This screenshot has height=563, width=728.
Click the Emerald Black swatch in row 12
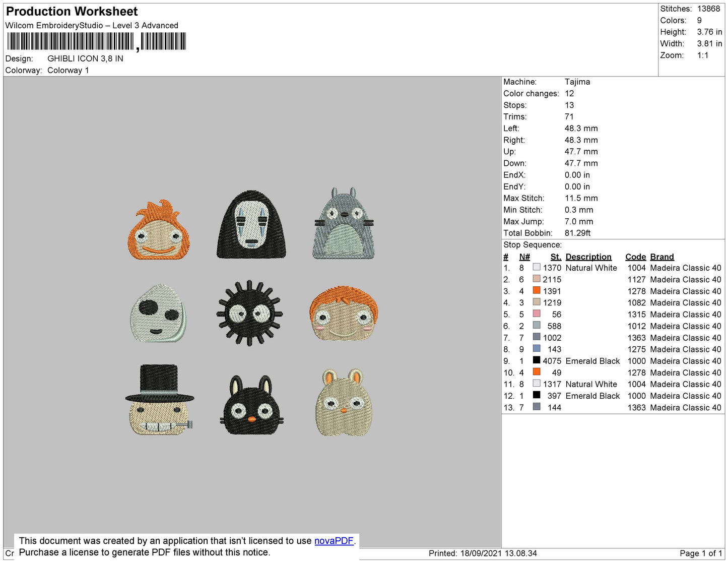coord(537,395)
